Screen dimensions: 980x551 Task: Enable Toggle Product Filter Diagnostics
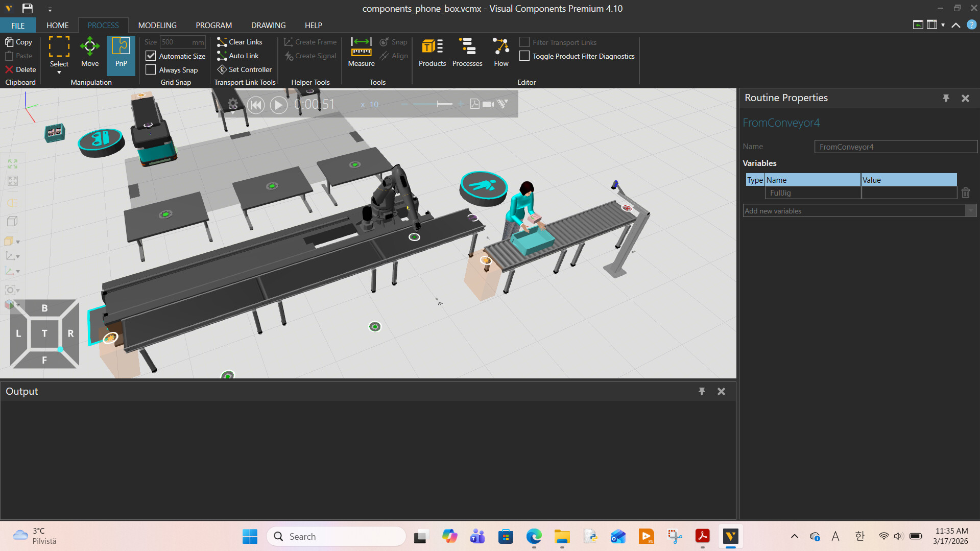tap(524, 56)
